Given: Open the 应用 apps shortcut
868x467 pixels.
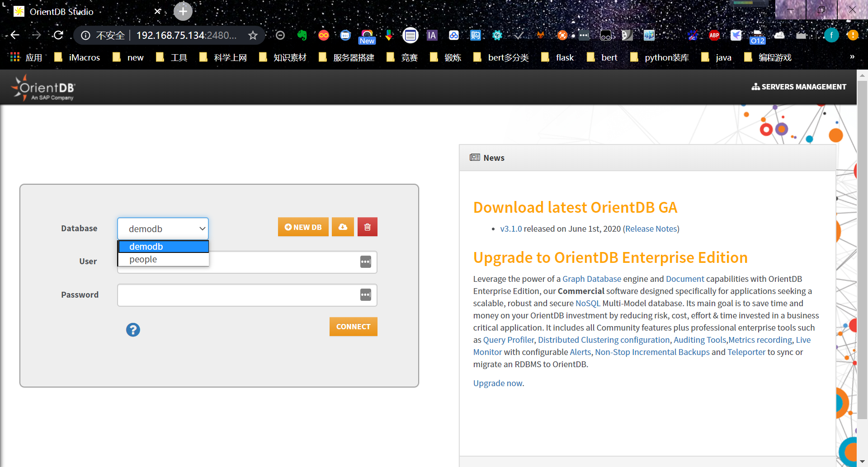Looking at the screenshot, I should [26, 57].
